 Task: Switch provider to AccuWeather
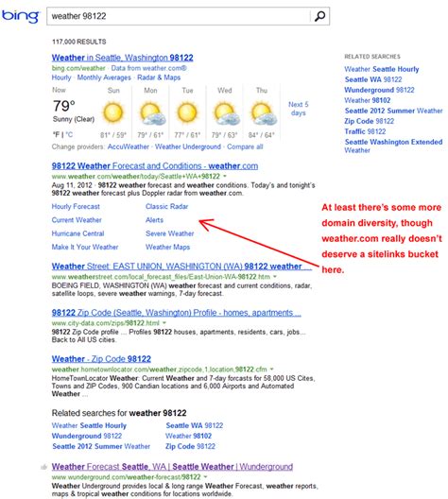pyautogui.click(x=129, y=146)
